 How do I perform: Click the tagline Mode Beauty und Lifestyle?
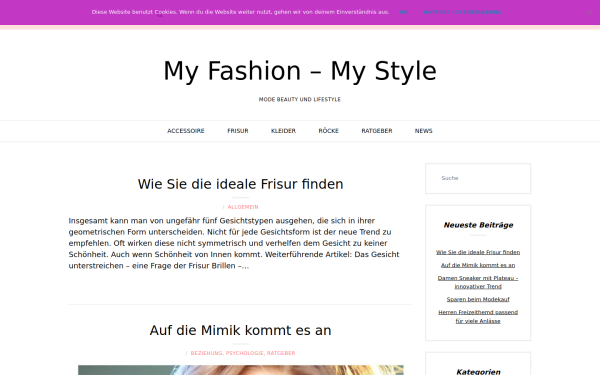300,99
